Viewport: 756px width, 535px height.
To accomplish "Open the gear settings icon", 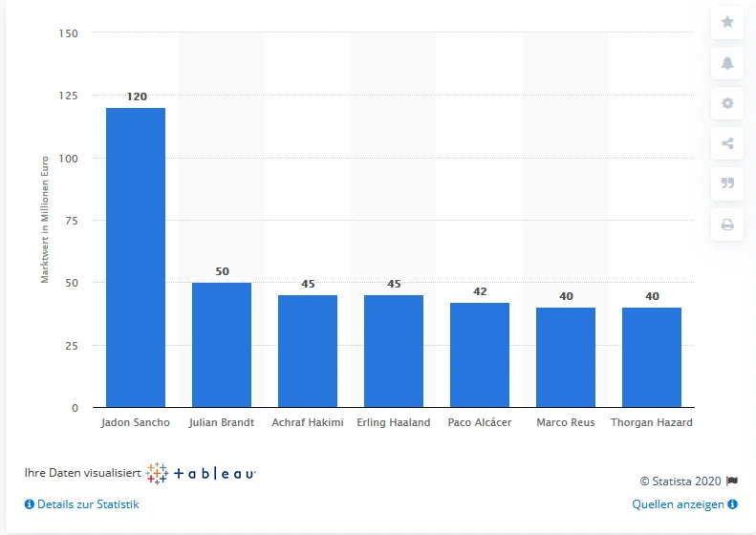I will (x=727, y=103).
